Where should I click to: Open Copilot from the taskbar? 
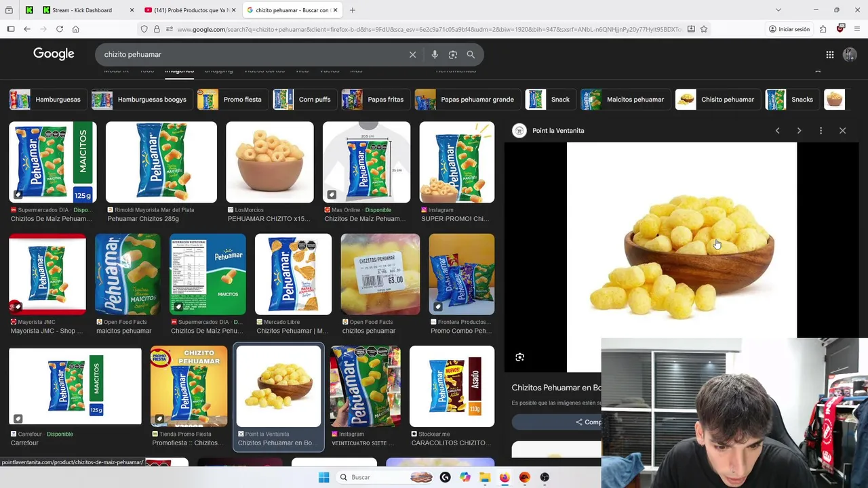[465, 477]
